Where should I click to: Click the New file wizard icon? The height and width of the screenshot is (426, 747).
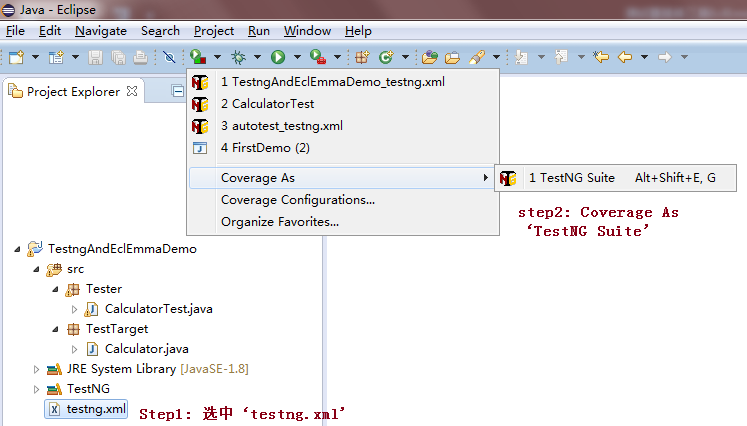coord(16,57)
